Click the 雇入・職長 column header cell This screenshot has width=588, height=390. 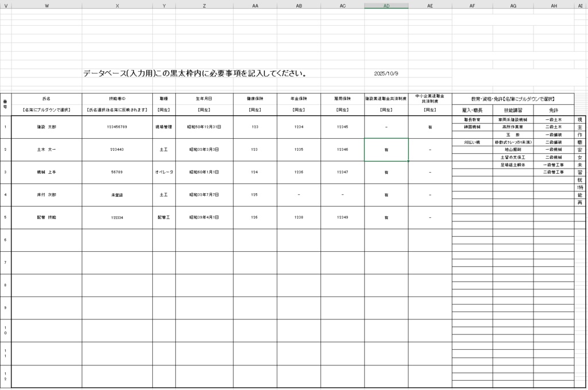click(x=473, y=111)
